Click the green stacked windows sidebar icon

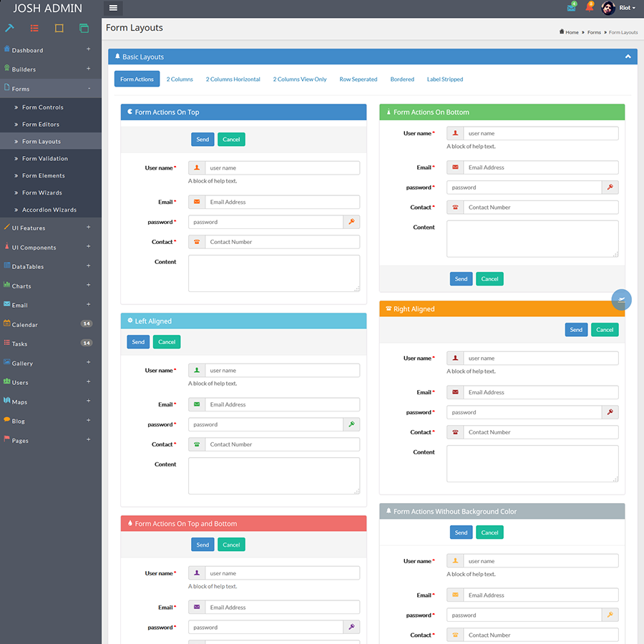point(84,28)
